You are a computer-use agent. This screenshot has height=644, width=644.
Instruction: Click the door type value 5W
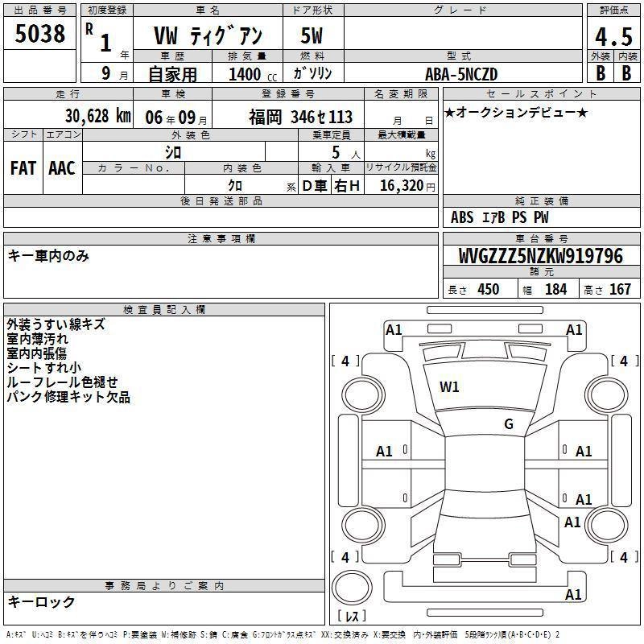pos(312,35)
